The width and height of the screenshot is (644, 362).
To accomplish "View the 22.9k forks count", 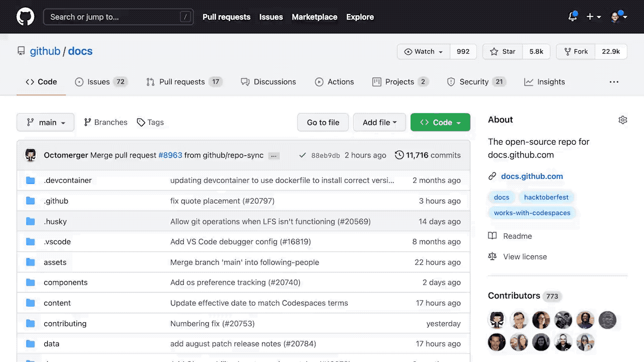I will pos(611,52).
